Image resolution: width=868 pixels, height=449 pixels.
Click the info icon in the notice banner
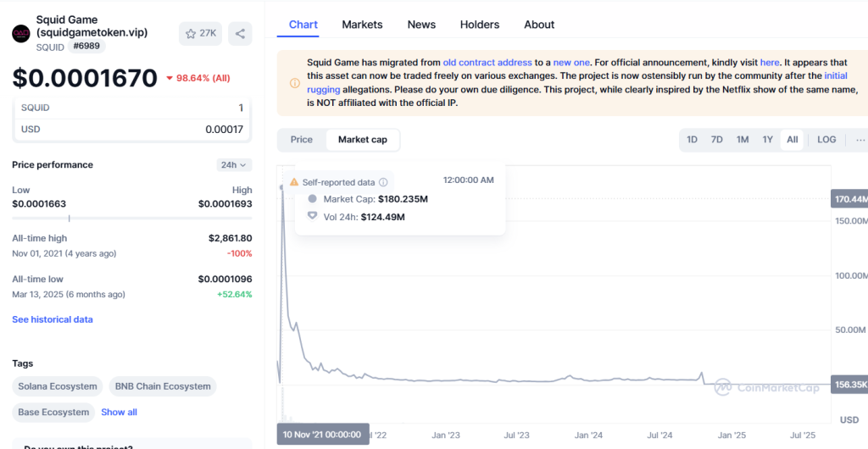(x=295, y=83)
